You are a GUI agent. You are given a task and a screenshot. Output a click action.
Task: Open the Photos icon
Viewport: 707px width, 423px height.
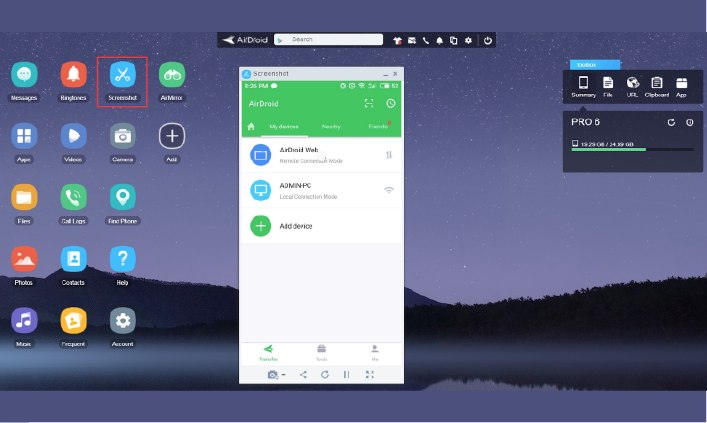tap(24, 259)
